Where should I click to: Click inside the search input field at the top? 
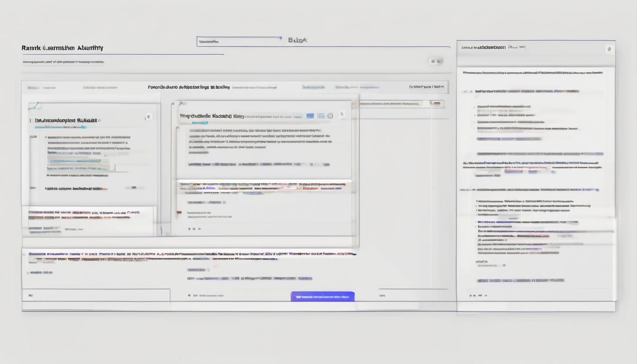(237, 39)
